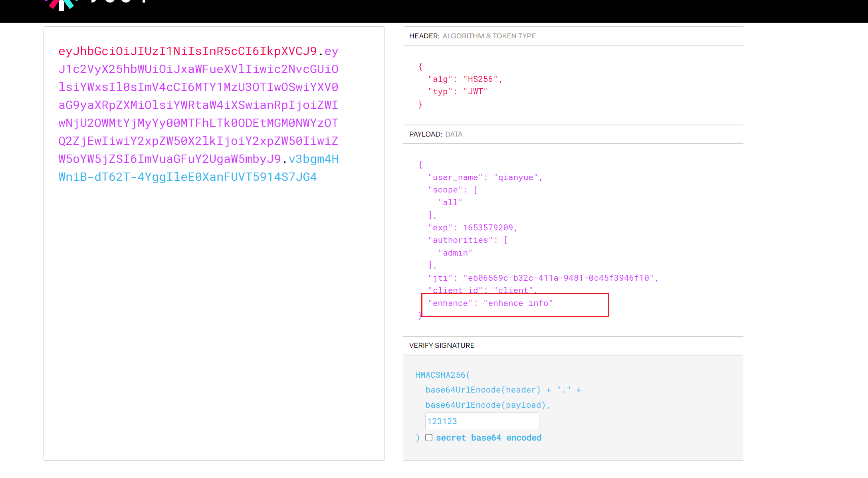
Task: Click the base64UrlEncode(payload) line
Action: point(488,405)
